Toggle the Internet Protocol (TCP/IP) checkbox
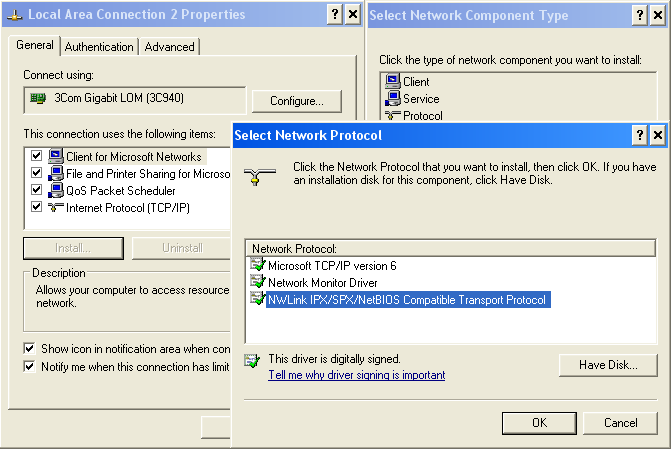Viewport: 671px width, 449px height. click(x=36, y=207)
